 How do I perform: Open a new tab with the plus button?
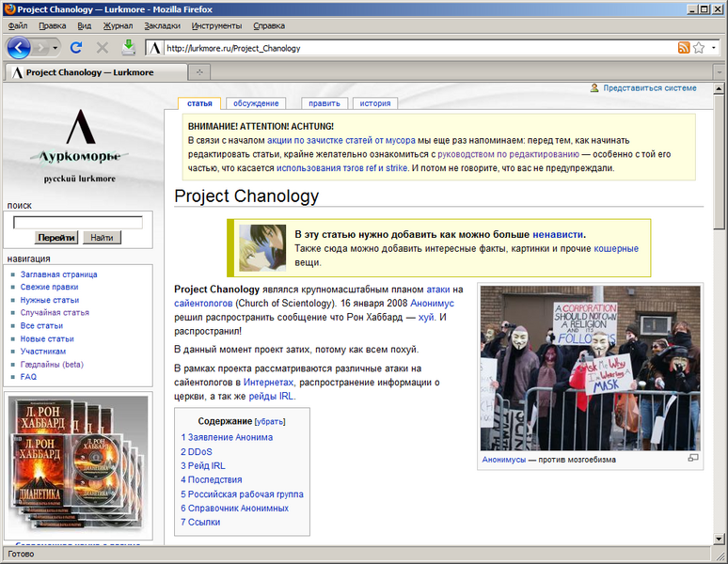(x=199, y=71)
